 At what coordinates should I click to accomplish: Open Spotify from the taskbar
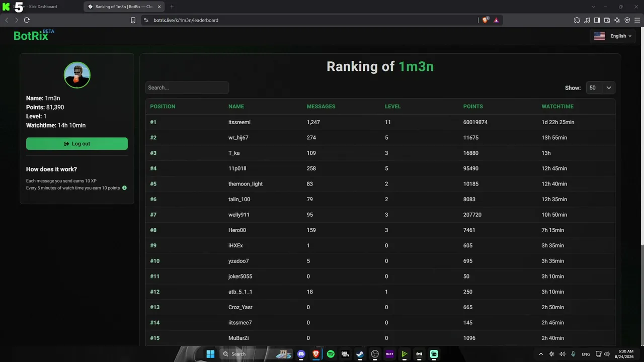tap(331, 354)
